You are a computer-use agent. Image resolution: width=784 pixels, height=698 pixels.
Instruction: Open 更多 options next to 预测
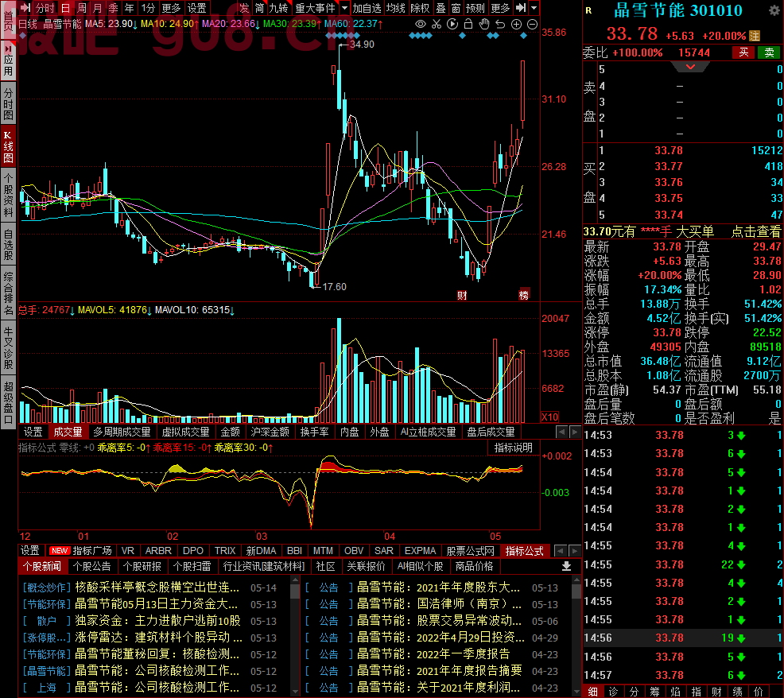500,8
